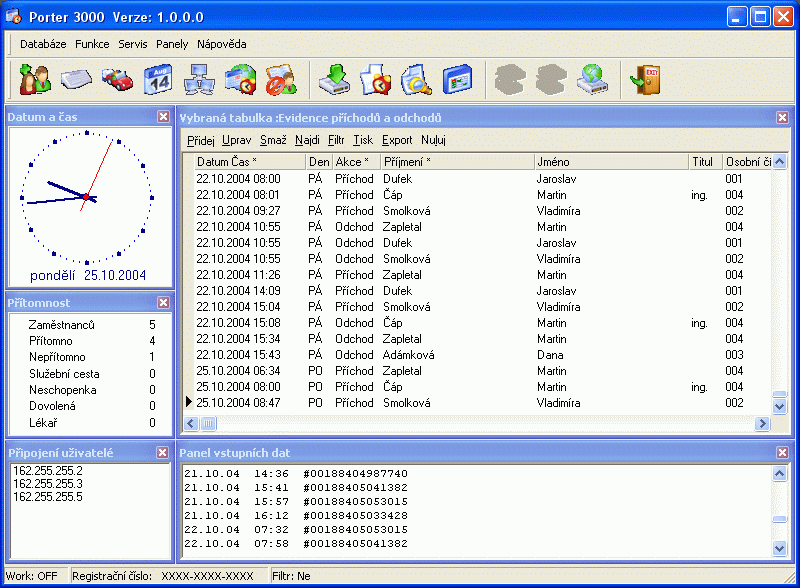Screen dimensions: 800x588
Task: Click the input entry #00188404987740
Action: (x=356, y=474)
